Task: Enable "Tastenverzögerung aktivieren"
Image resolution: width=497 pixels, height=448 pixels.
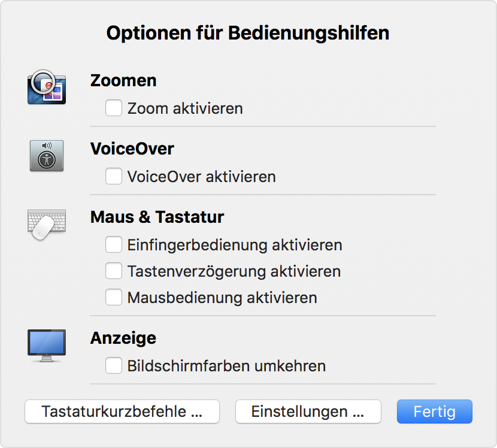Action: [x=113, y=271]
